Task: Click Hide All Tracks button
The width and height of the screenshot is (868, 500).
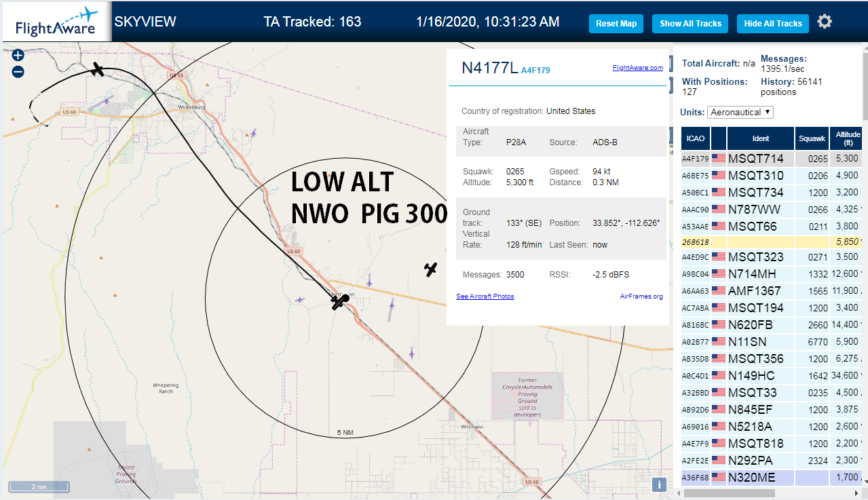Action: pyautogui.click(x=773, y=24)
